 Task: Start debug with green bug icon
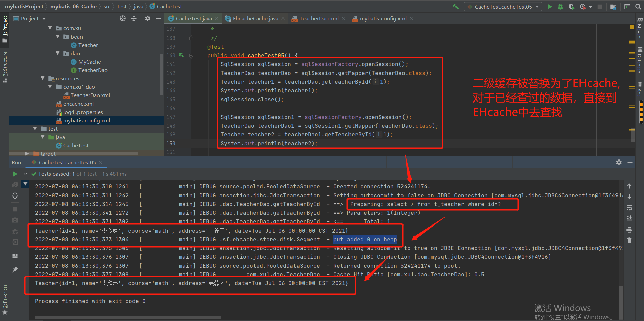click(560, 7)
